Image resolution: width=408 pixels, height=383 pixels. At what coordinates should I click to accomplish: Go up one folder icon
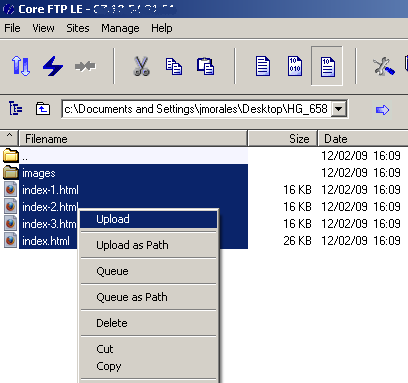[x=43, y=109]
